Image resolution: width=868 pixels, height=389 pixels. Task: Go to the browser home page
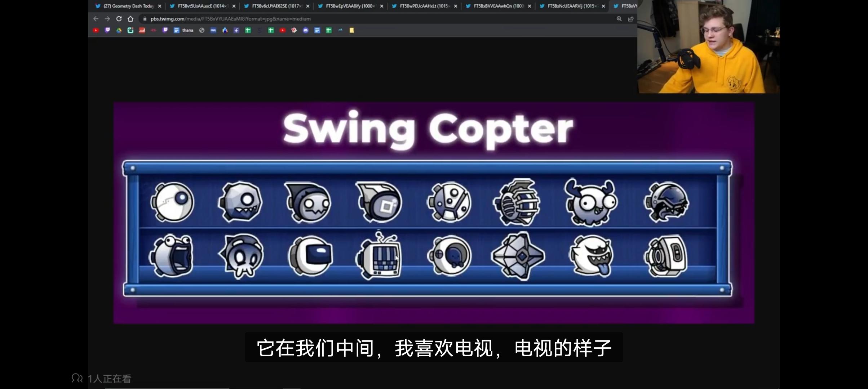130,19
